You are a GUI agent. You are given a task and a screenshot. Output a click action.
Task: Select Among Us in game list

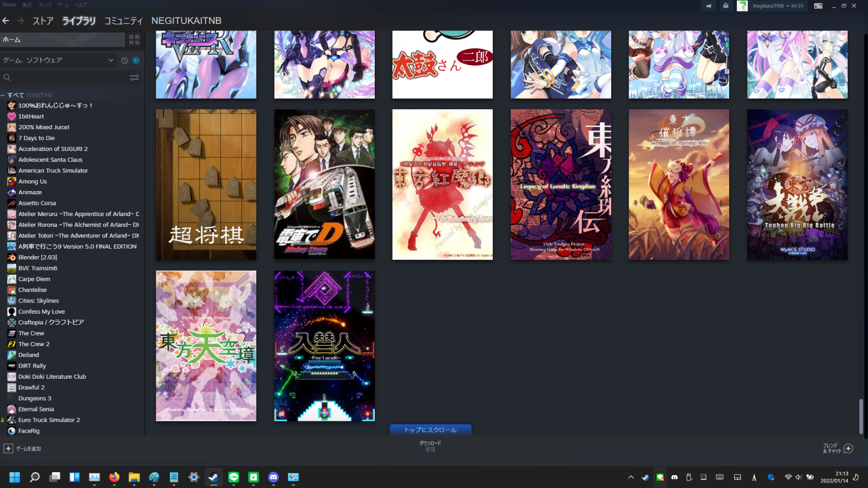click(33, 181)
